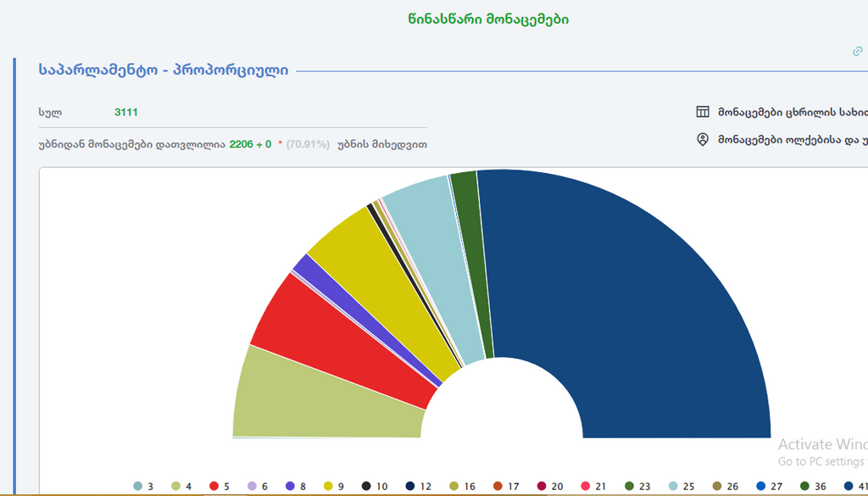
Task: Open data in table form link
Action: (793, 113)
